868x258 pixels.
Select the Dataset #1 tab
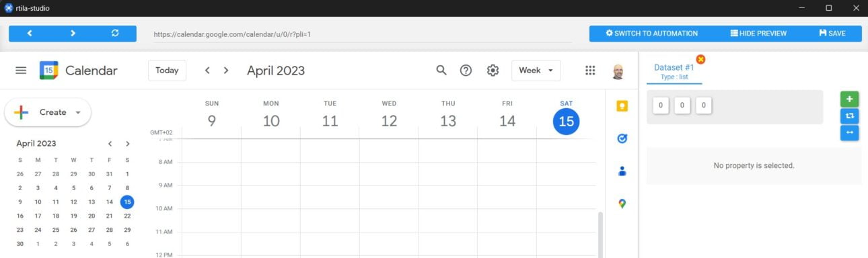tap(674, 71)
